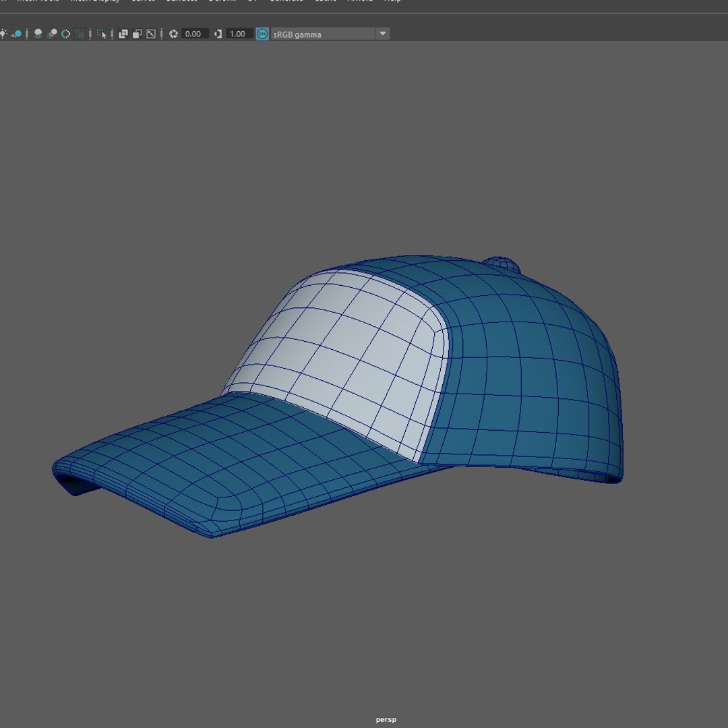Toggle the Shadows icon in viewport toolbar
Screen dimensions: 728x728
pos(17,34)
